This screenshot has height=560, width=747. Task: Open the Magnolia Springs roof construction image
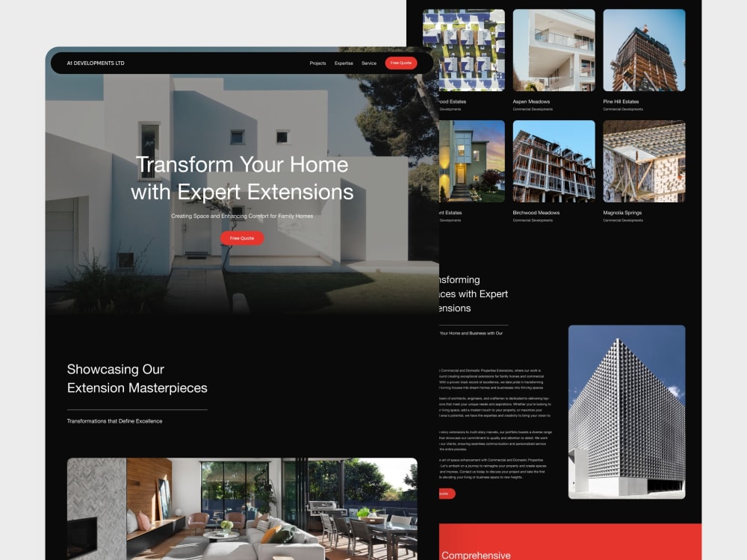644,161
